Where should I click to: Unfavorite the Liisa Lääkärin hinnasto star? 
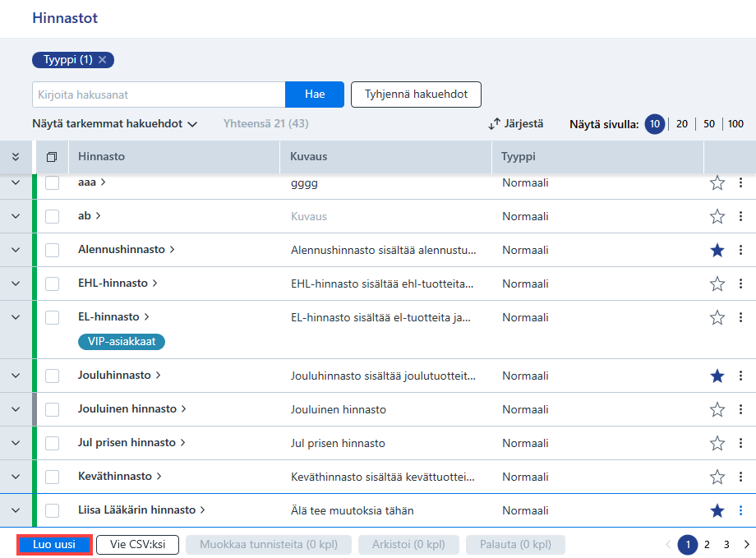717,510
